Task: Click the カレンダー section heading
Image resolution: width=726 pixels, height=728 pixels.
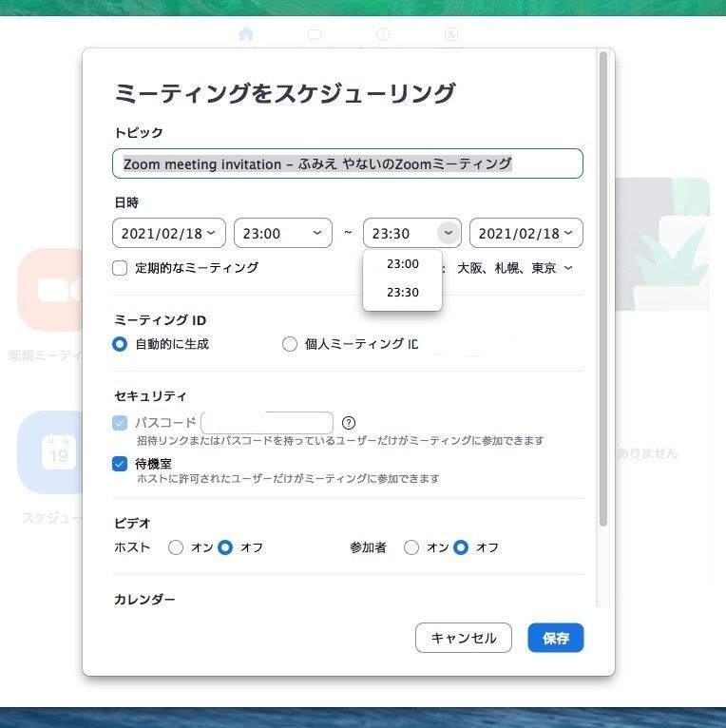Action: 144,600
